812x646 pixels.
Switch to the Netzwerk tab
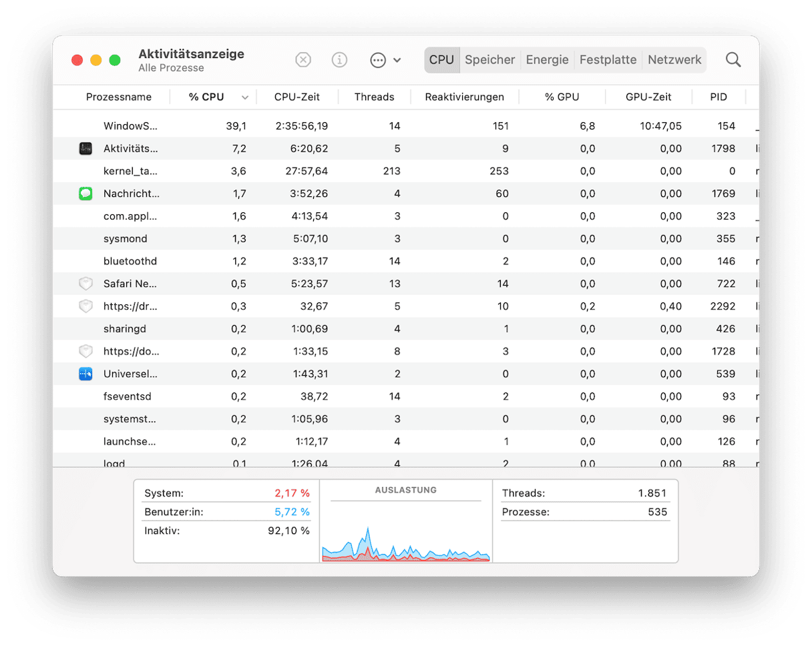pos(674,60)
